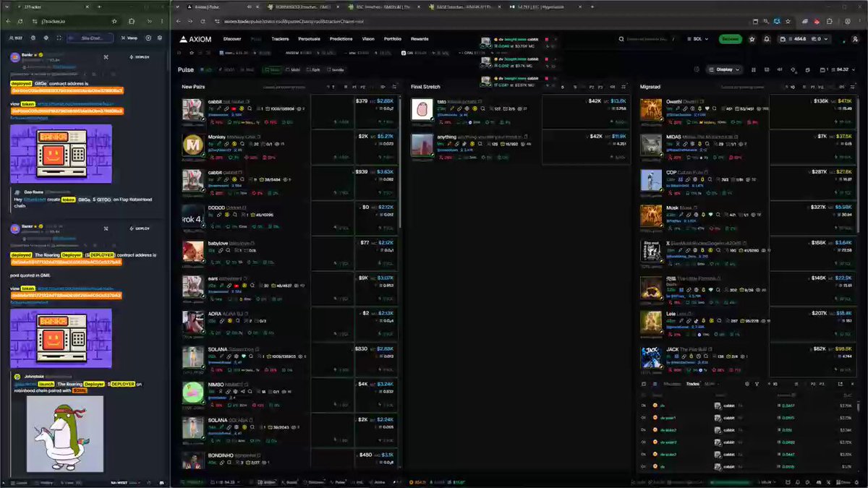868x488 pixels.
Task: Switch to the Trades tab in tracker panel
Action: 692,384
